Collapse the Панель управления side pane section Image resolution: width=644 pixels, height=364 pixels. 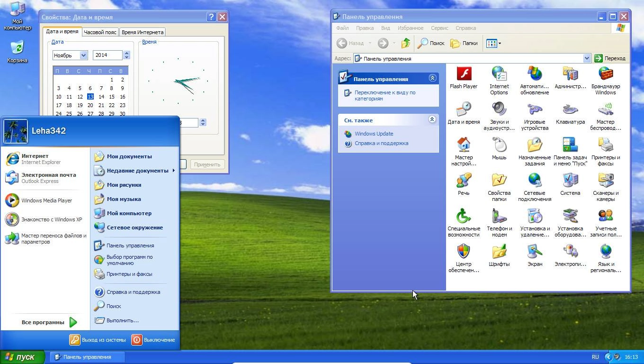432,78
